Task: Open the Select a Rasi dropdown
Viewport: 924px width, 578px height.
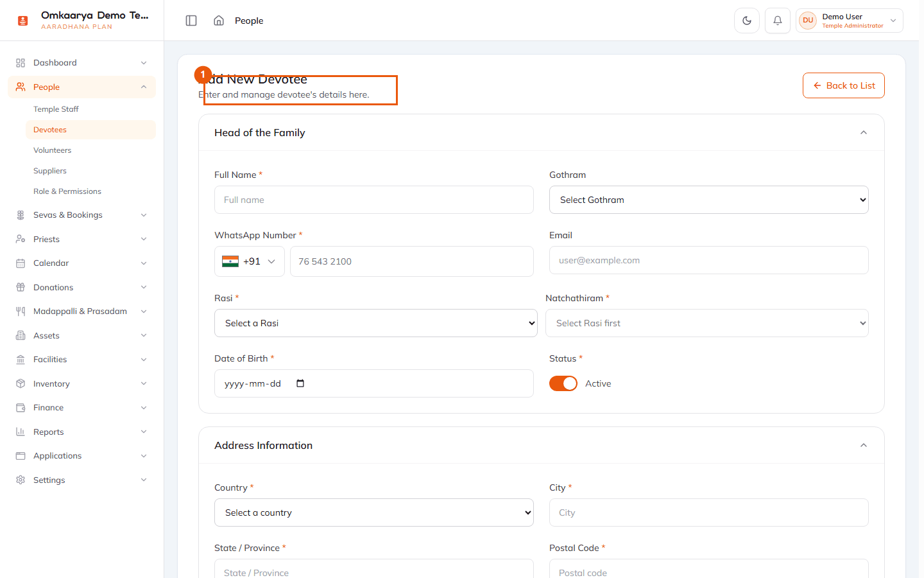Action: pos(376,323)
